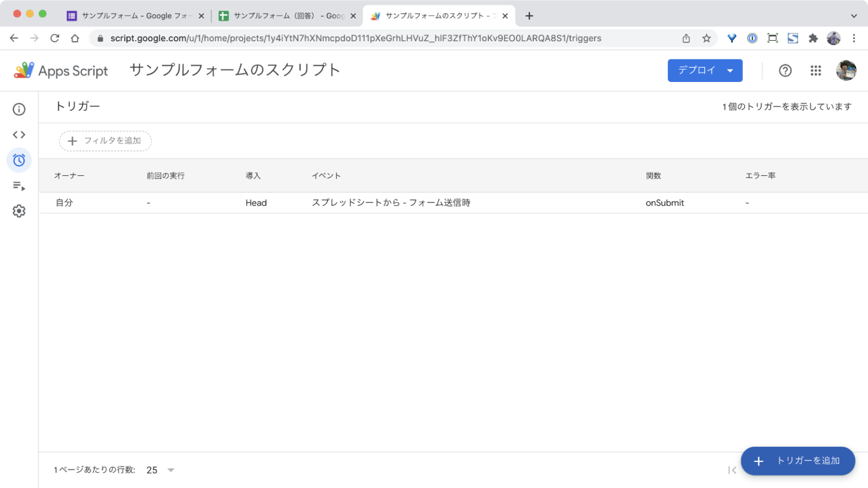Click the help question mark icon
Viewport: 868px width, 488px height.
tap(785, 71)
